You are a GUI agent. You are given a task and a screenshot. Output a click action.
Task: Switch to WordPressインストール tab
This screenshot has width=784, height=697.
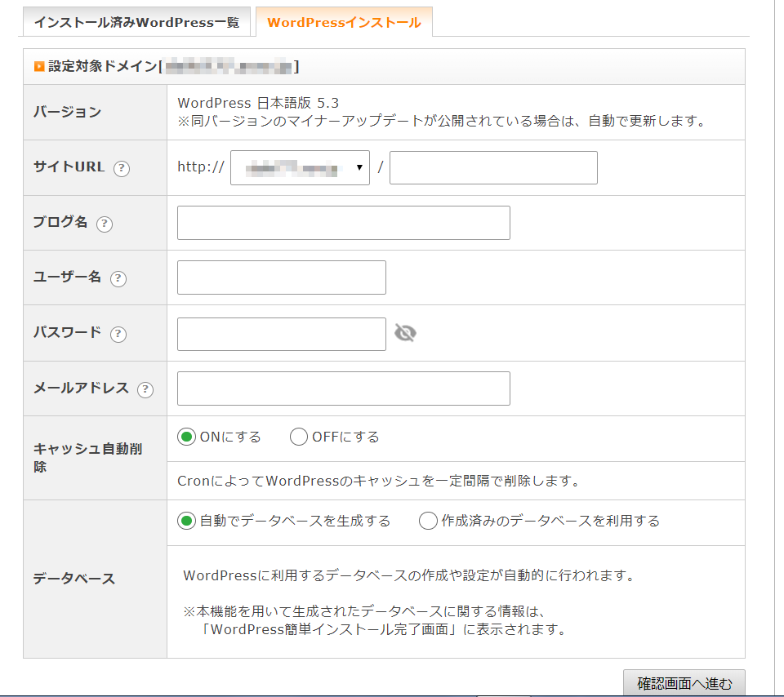pos(344,22)
